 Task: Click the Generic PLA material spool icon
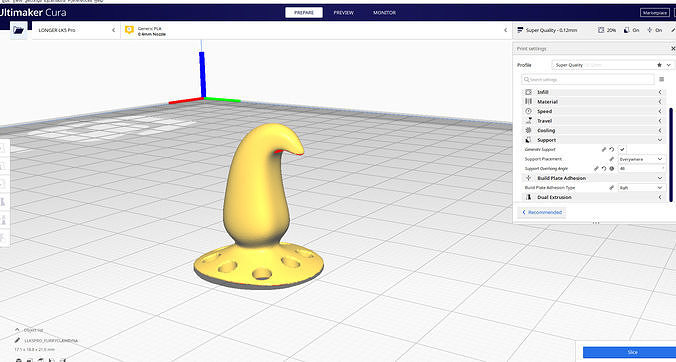129,30
